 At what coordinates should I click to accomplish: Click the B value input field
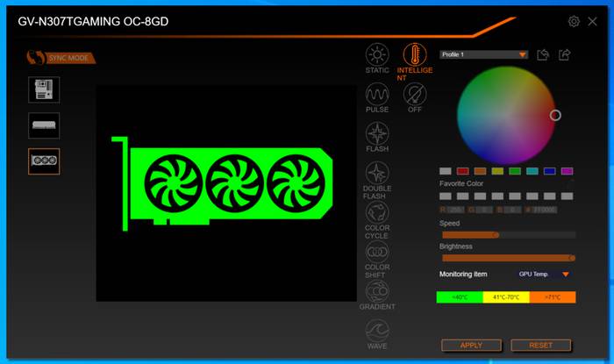[x=512, y=210]
